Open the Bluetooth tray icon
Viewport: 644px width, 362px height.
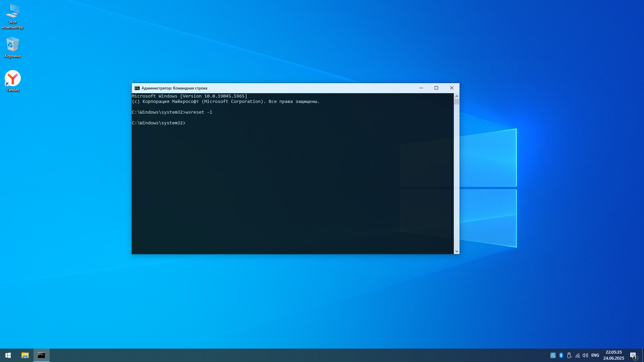tap(561, 355)
